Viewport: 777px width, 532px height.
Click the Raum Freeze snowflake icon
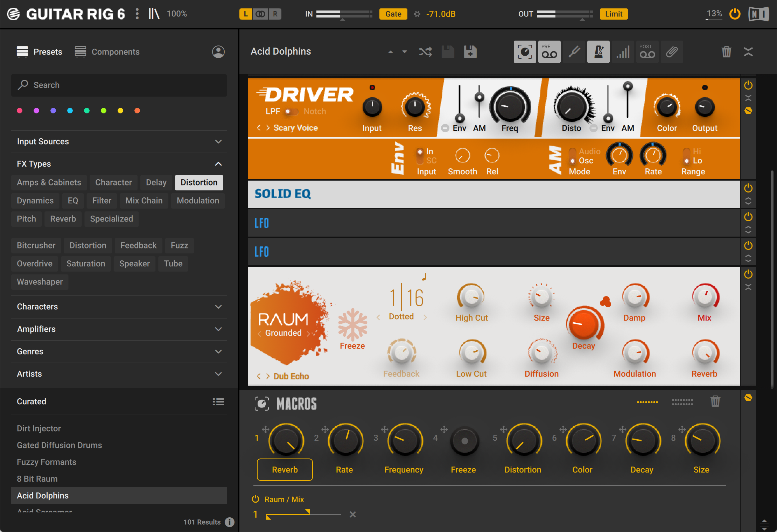click(352, 324)
